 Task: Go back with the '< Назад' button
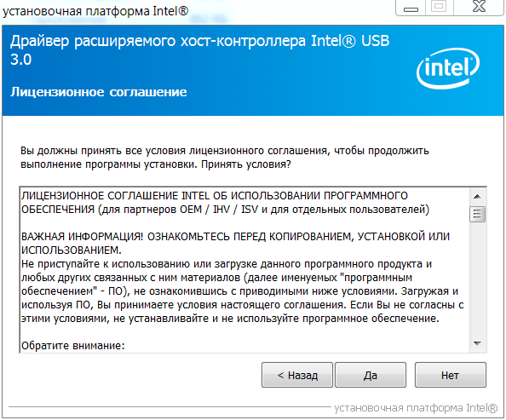297,375
